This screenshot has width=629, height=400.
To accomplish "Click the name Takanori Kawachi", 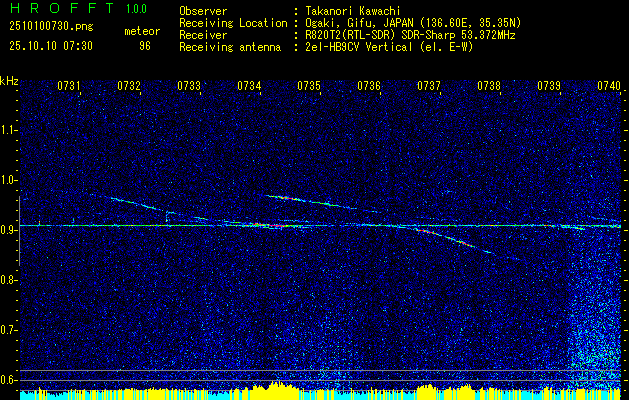I will (352, 11).
